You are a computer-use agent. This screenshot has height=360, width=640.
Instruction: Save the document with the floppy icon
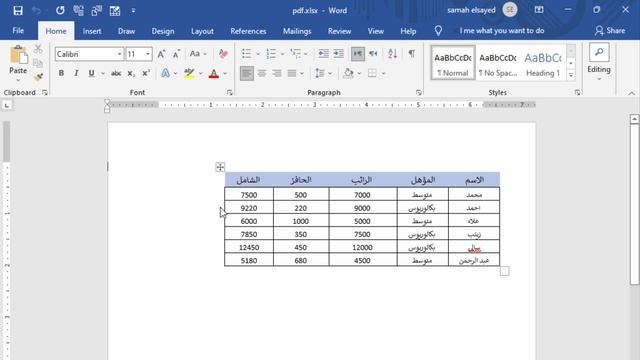point(18,10)
